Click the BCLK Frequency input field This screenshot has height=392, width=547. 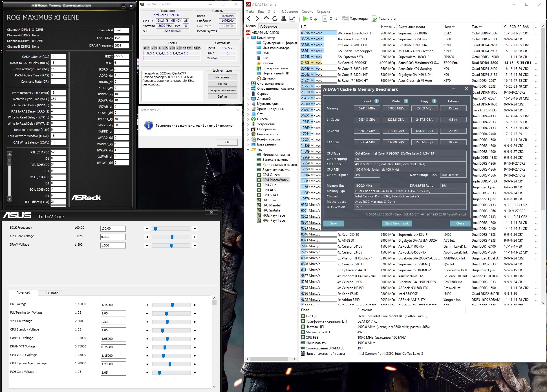pyautogui.click(x=113, y=228)
